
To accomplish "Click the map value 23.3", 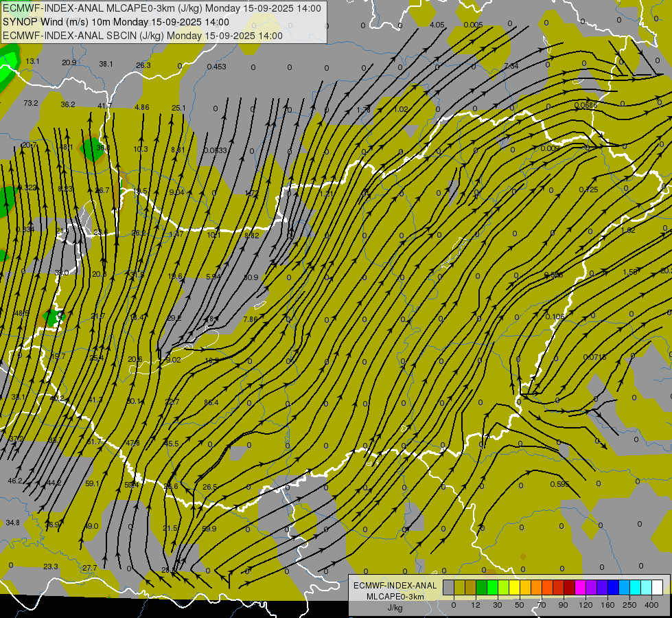I will [x=51, y=566].
